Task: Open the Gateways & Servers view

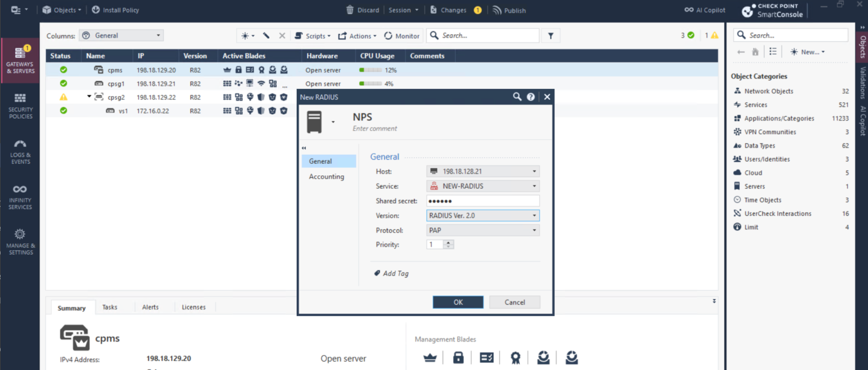Action: point(20,61)
